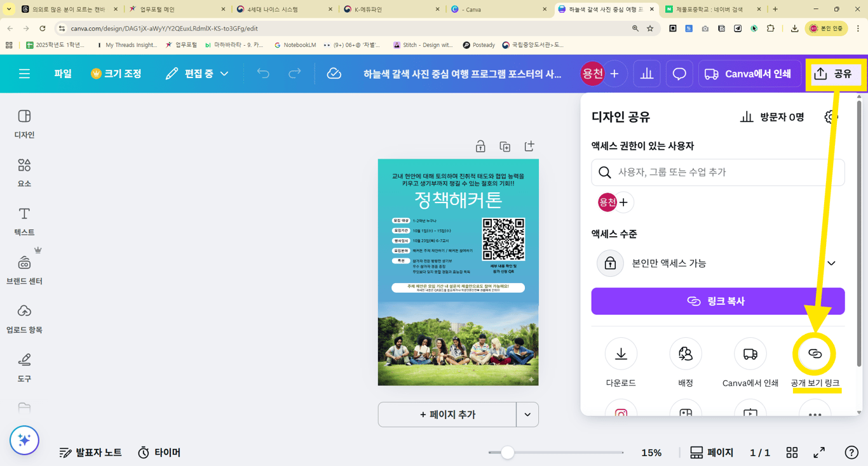This screenshot has width=868, height=466.
Task: Click Canva에서 인쇄 in the top bar
Action: point(749,74)
